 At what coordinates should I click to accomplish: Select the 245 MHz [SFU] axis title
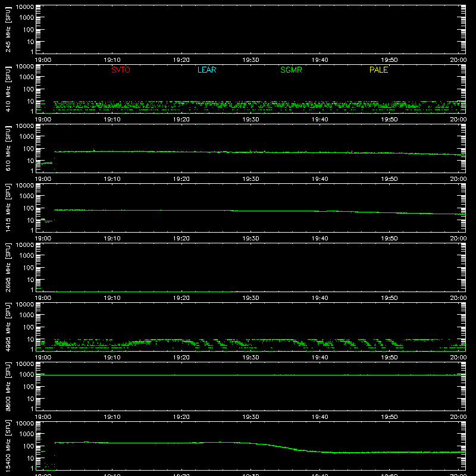tap(8, 29)
